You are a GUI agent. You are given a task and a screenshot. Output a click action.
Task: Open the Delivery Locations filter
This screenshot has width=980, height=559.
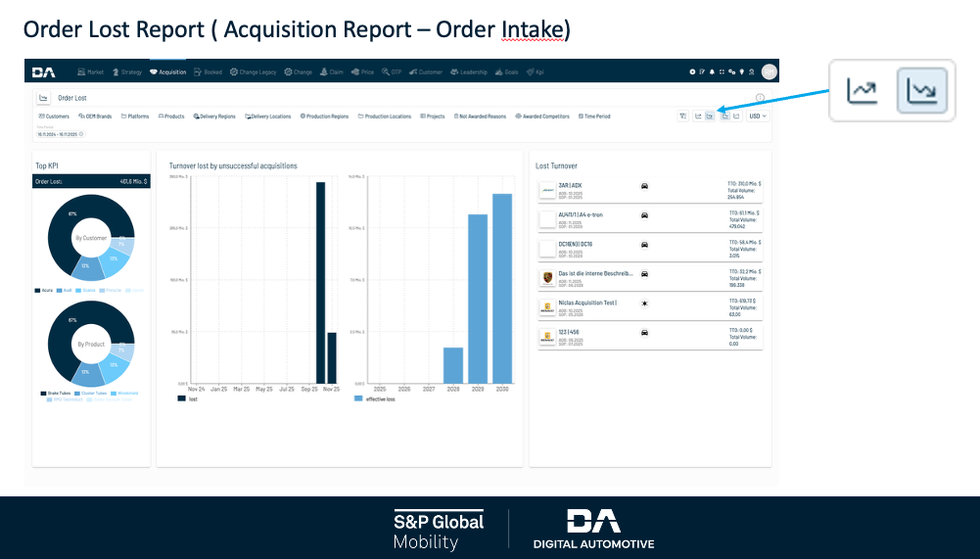click(x=267, y=116)
